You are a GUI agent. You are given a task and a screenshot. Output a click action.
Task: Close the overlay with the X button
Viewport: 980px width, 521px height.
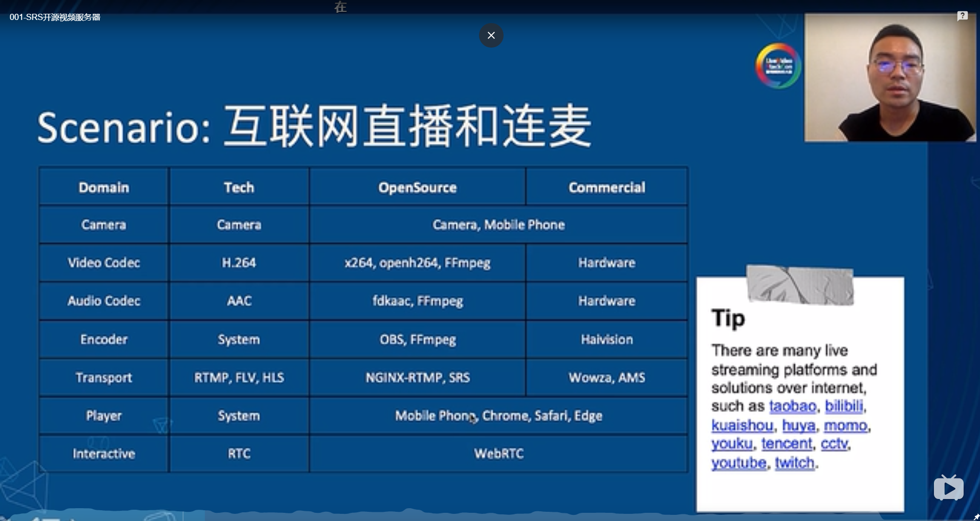pyautogui.click(x=491, y=35)
